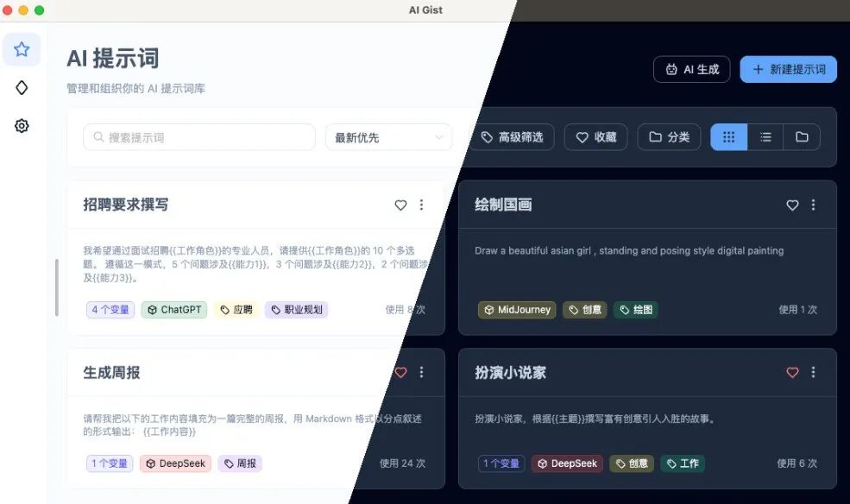This screenshot has height=504, width=850.
Task: Toggle the 收藏 favorites filter
Action: pyautogui.click(x=595, y=137)
